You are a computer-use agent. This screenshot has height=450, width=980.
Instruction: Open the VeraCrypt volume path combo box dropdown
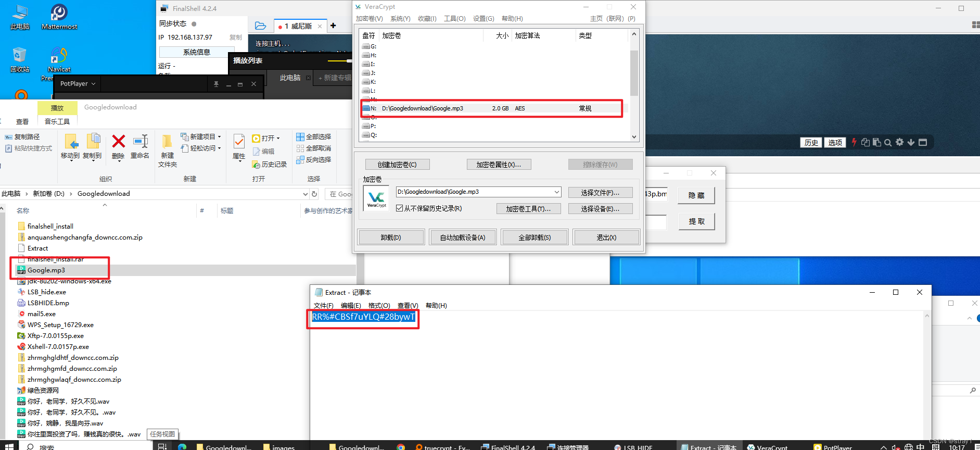click(x=557, y=192)
